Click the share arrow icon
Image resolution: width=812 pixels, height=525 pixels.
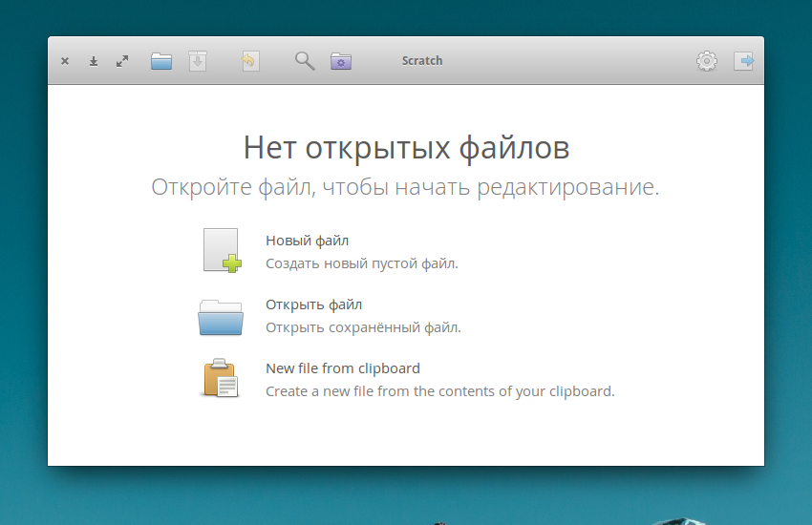click(743, 61)
